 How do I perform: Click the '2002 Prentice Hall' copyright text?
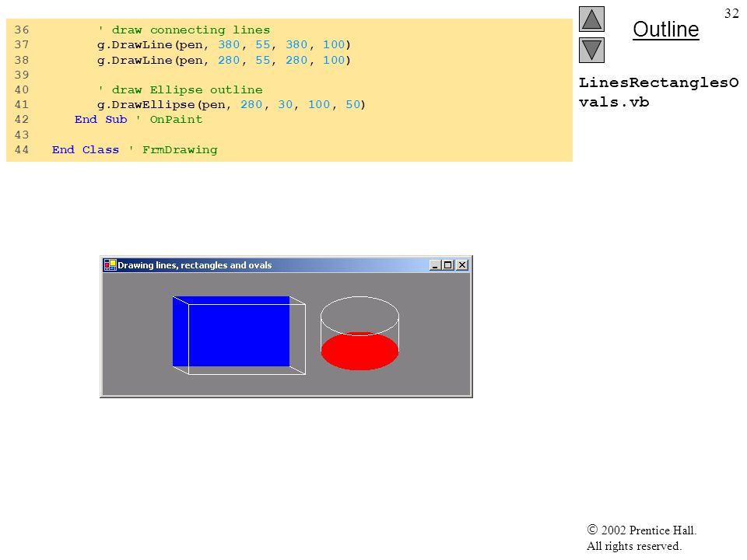click(x=642, y=530)
